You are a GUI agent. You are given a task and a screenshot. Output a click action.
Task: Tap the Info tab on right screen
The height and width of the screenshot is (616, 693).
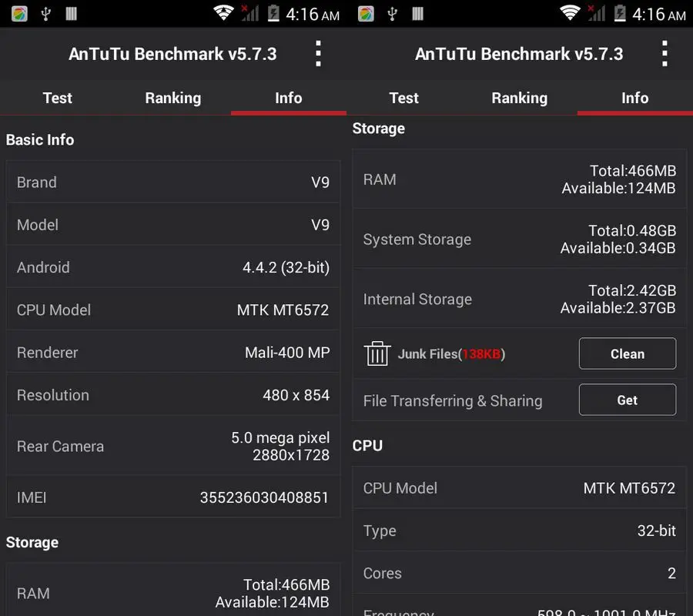click(635, 98)
